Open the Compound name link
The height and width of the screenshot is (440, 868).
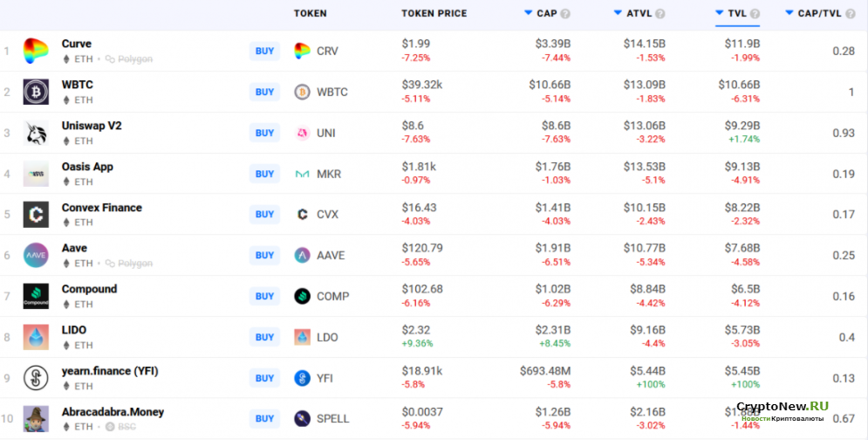[89, 289]
